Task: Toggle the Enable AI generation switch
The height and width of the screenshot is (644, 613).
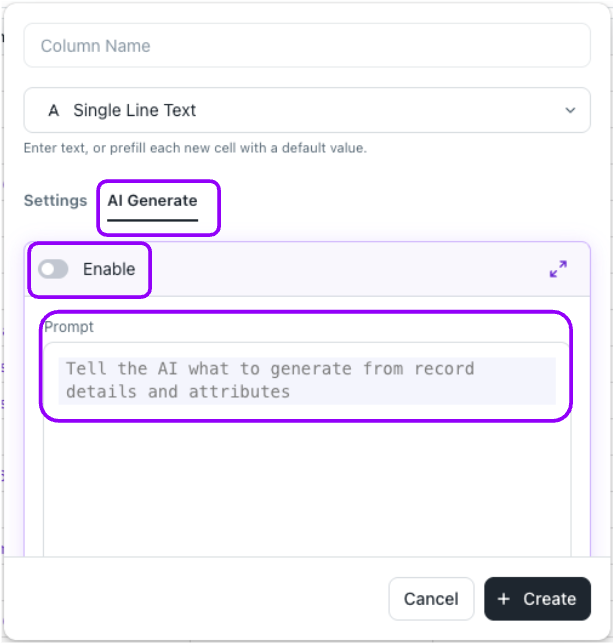Action: [53, 269]
